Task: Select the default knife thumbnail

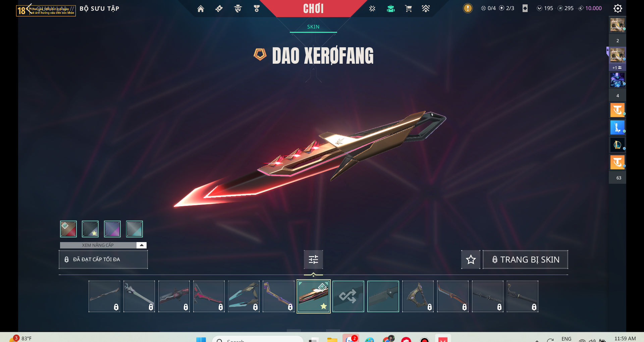Action: point(383,296)
